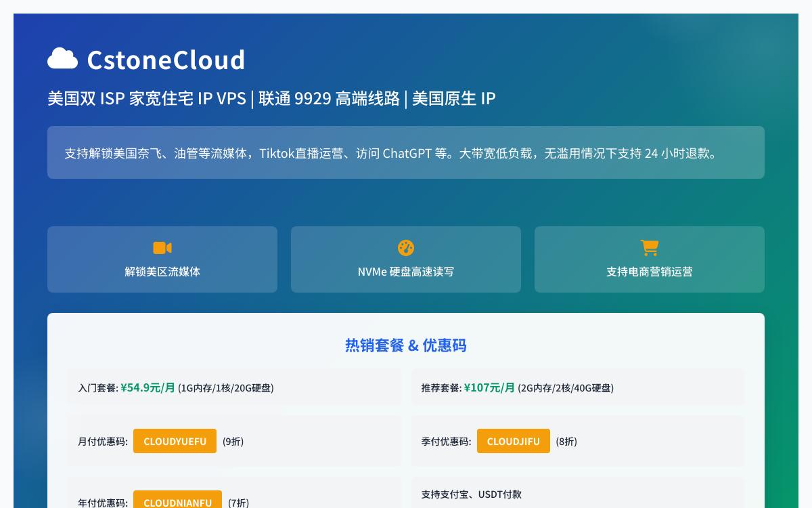Click the 热销套餐 & 优惠码 heading
This screenshot has width=812, height=508.
click(x=406, y=345)
